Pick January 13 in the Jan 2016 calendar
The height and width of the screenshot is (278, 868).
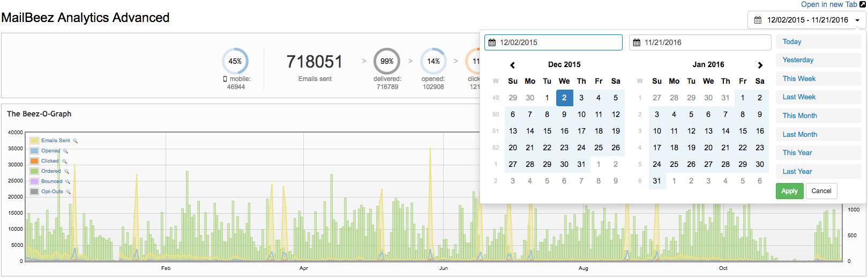(708, 131)
